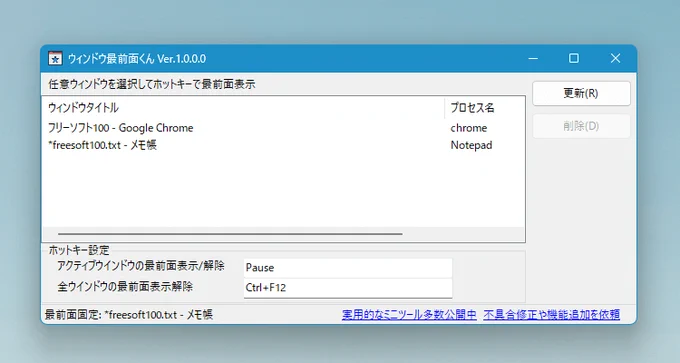Image resolution: width=680 pixels, height=363 pixels.
Task: Click the horizontal scrollbar of window list
Action: pos(230,234)
